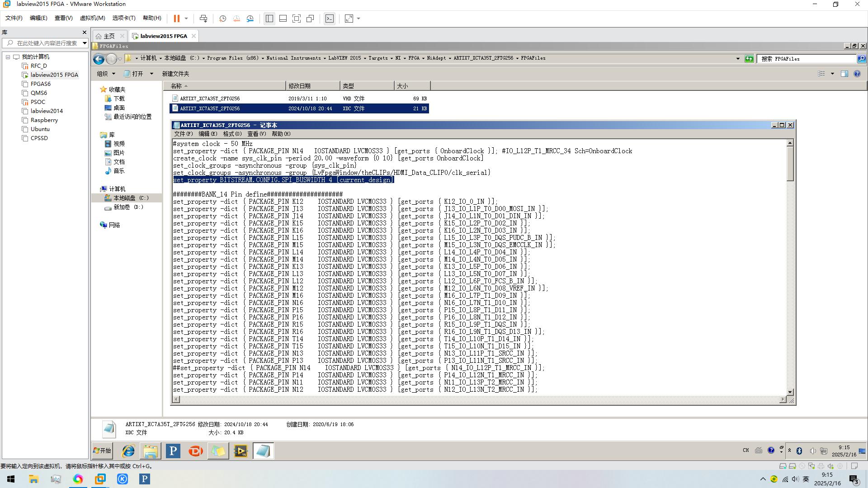Open the 组织 dropdown menu
The image size is (868, 488).
106,74
